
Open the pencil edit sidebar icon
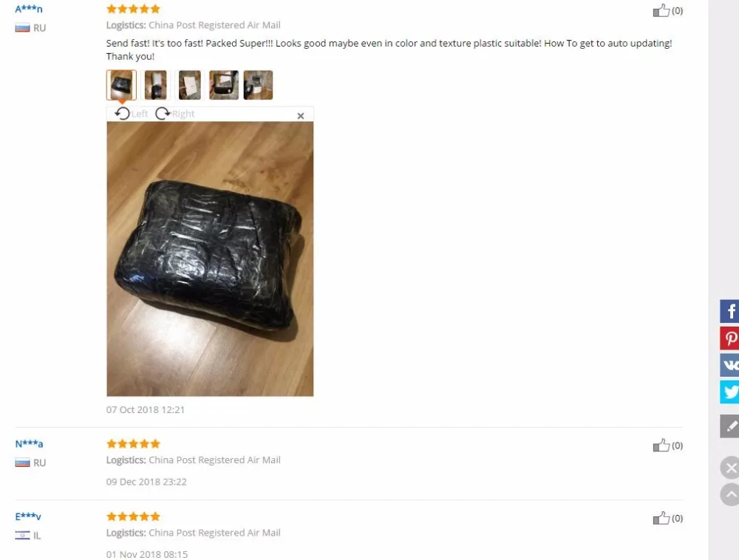pos(729,426)
